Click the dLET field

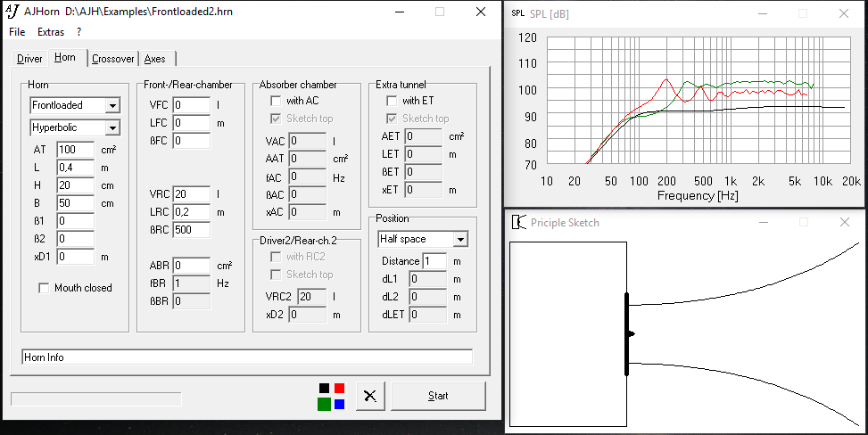click(x=428, y=315)
